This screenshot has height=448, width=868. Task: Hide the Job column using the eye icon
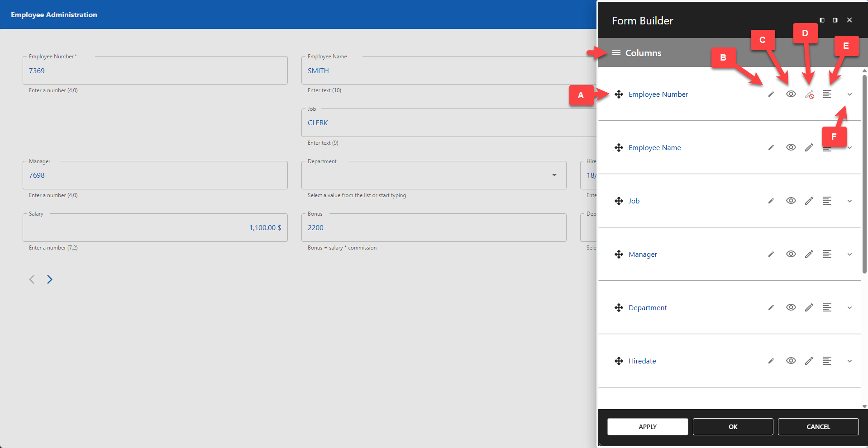(791, 201)
